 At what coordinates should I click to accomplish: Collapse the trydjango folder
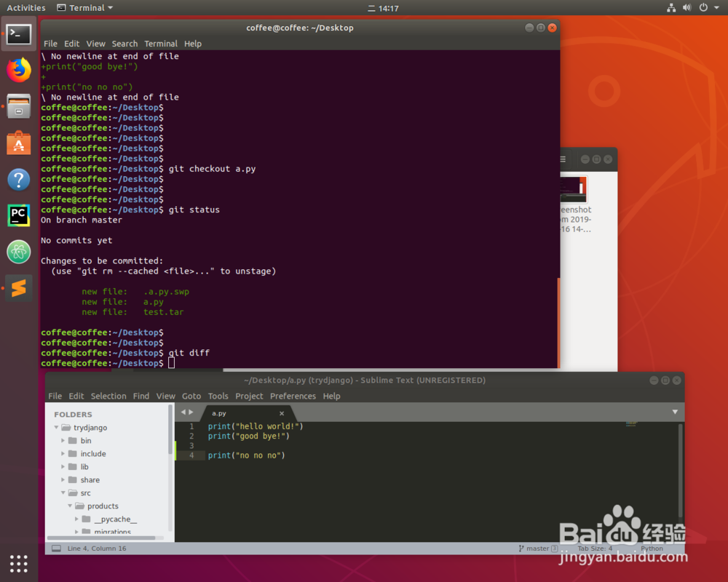pos(56,428)
